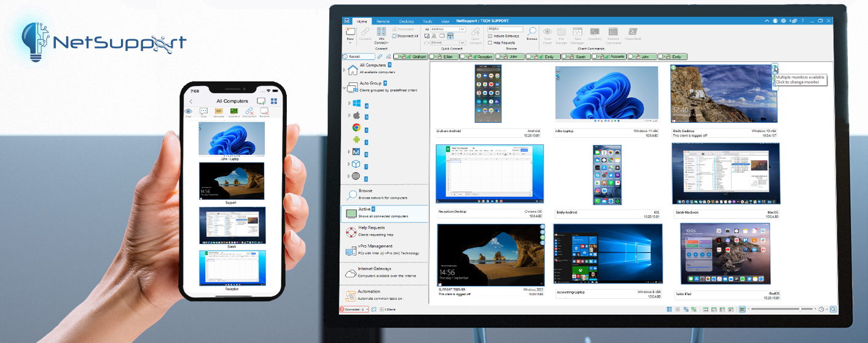Open vPro Management in the left panel

click(x=385, y=249)
